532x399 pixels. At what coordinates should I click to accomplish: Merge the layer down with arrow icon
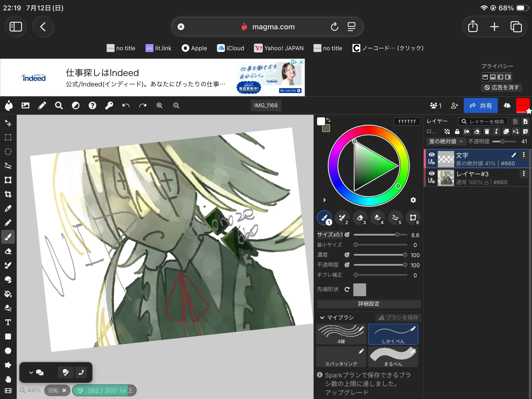496,132
